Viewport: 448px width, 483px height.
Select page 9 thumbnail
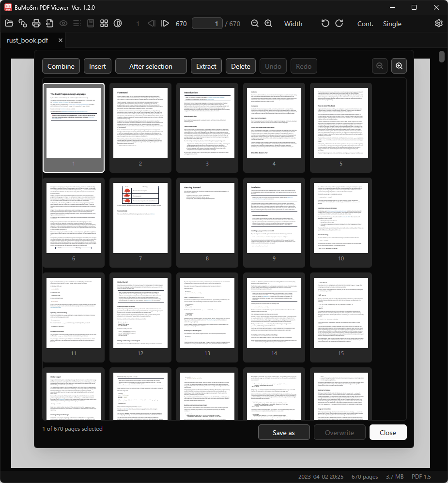[x=274, y=223]
